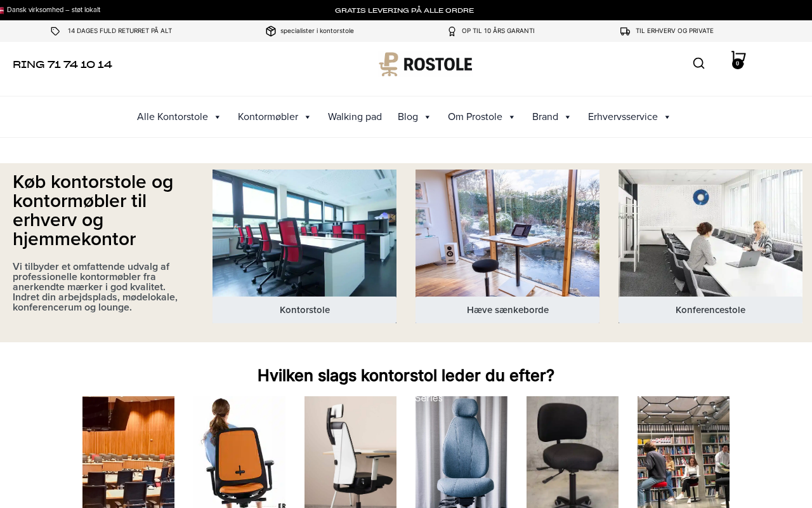Call the RING 71 74 10 14 link
Screen dimensions: 812x508
tap(62, 65)
